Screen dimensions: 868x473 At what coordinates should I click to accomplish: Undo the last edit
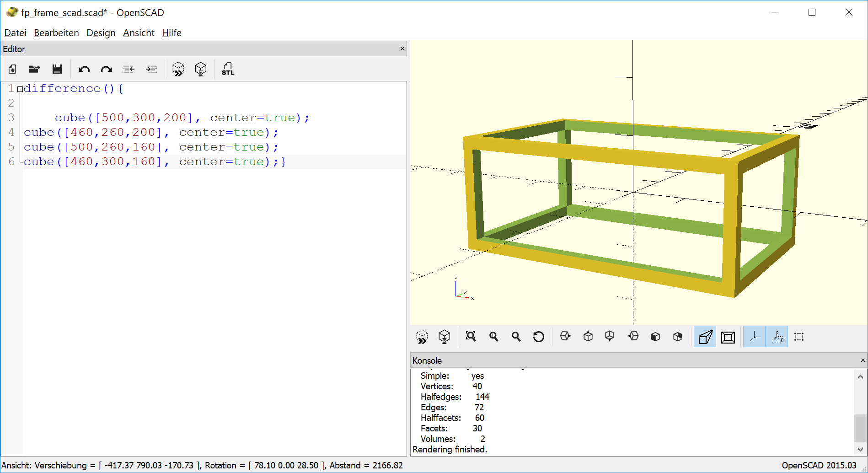(x=84, y=69)
